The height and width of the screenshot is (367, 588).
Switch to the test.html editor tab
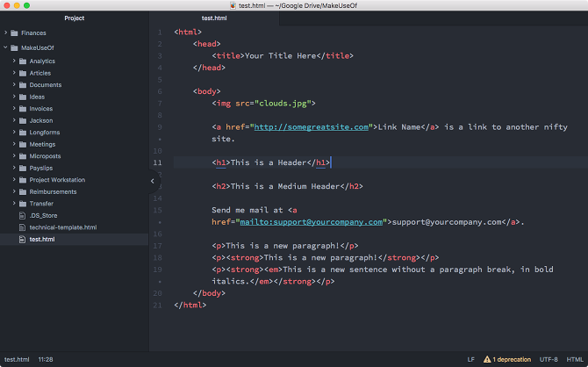(215, 18)
